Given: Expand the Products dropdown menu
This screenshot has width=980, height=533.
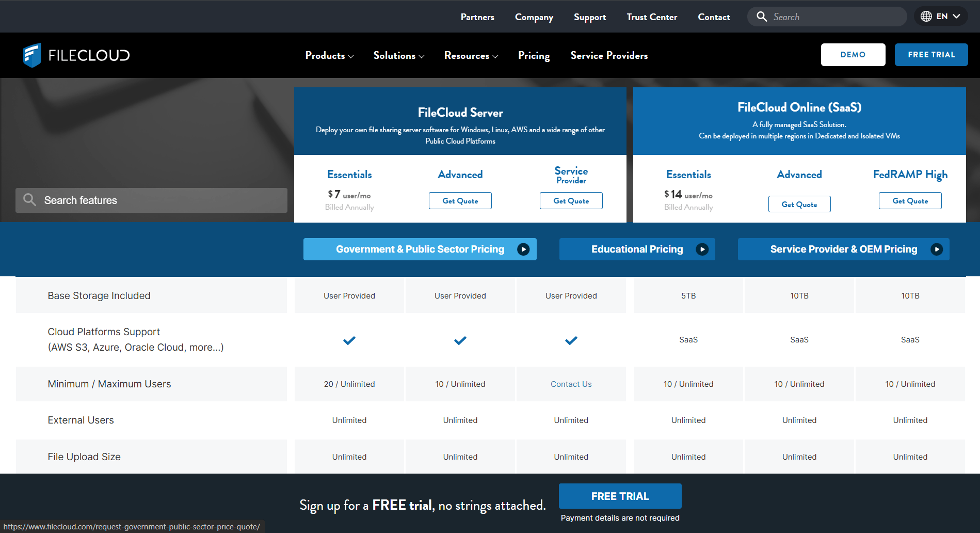Looking at the screenshot, I should [329, 55].
